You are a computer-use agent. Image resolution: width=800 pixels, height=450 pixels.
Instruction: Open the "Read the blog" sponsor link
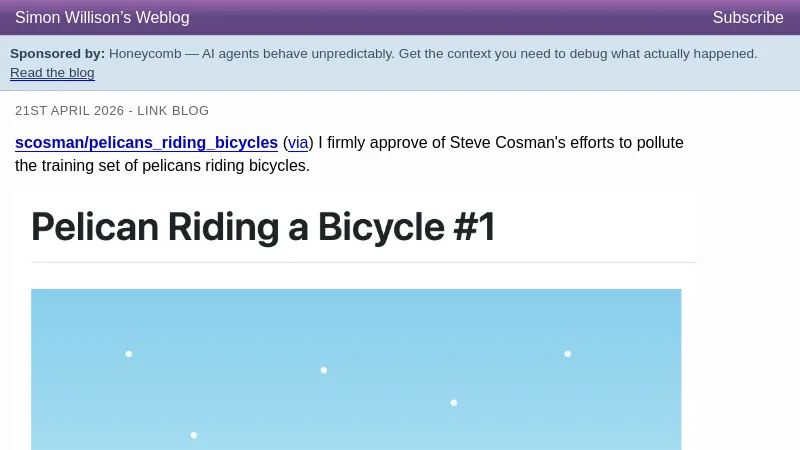pyautogui.click(x=52, y=72)
